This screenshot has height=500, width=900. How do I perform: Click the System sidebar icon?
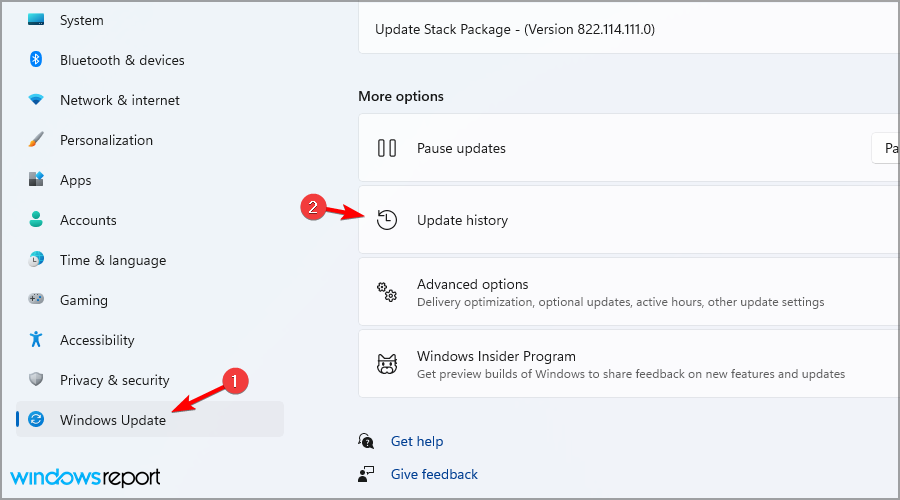(x=36, y=20)
